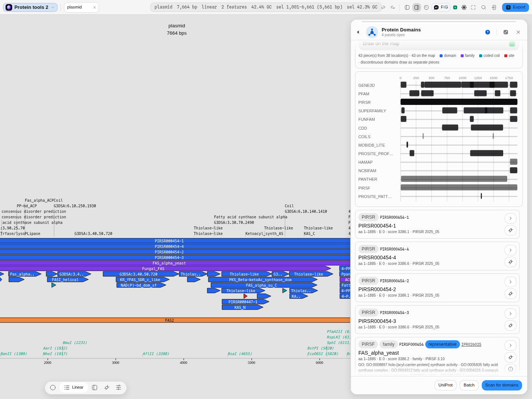Expand the FAS_alpha_yeast result chevron
This screenshot has width=532, height=399.
511,345
